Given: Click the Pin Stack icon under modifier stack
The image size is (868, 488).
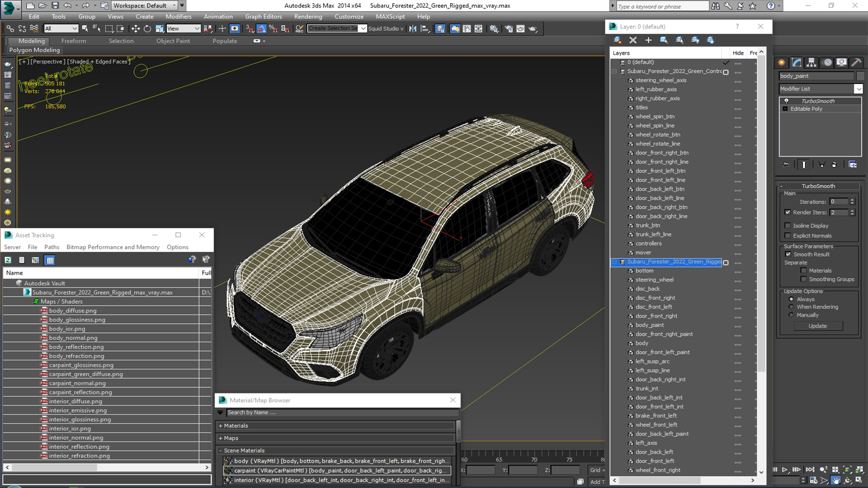Looking at the screenshot, I should point(786,164).
